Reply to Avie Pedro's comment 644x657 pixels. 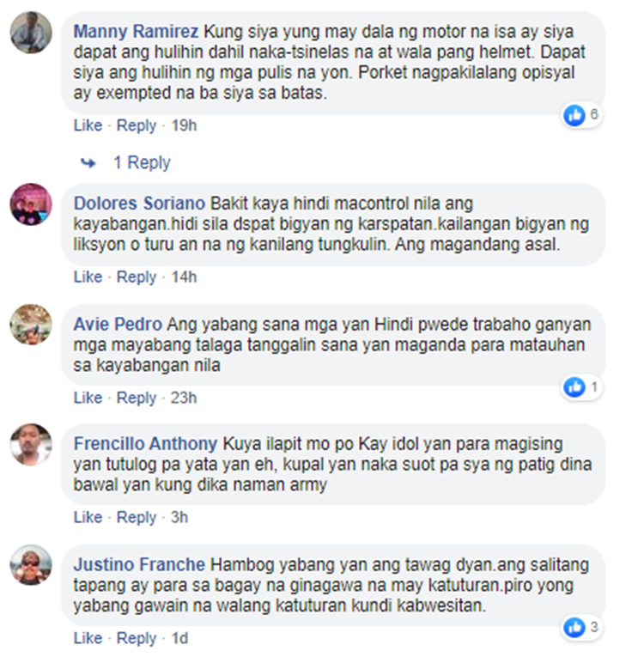point(137,398)
